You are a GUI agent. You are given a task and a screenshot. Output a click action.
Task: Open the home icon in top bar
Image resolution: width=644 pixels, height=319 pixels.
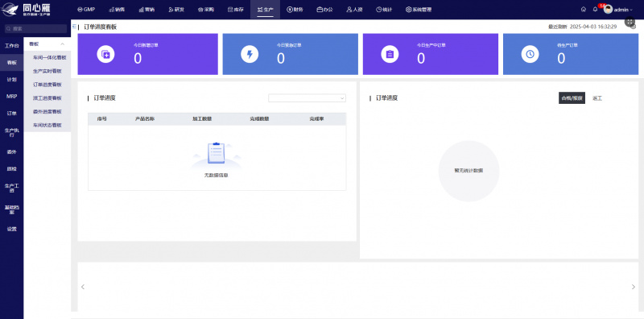coord(583,10)
